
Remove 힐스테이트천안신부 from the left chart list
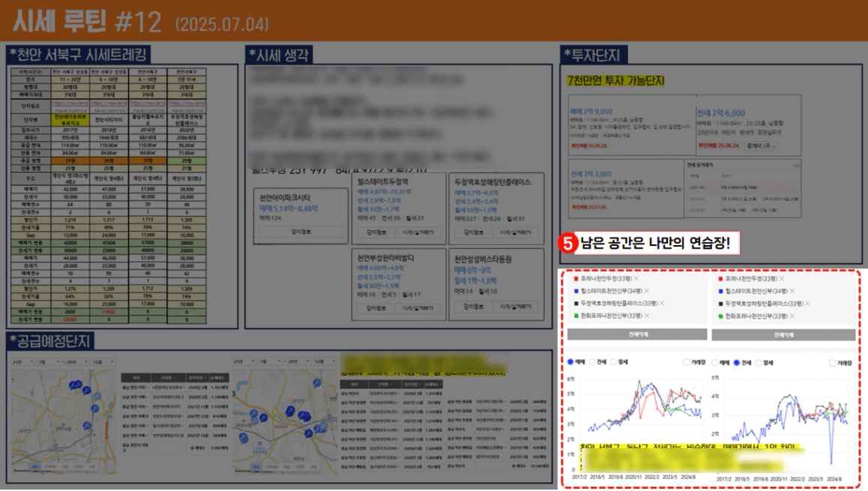pos(645,291)
